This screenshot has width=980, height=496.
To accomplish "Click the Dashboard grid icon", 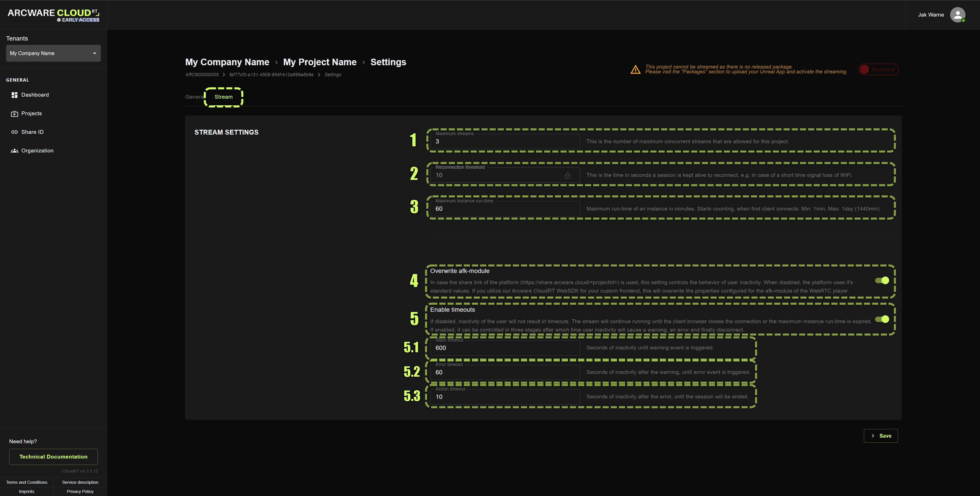I will (15, 95).
